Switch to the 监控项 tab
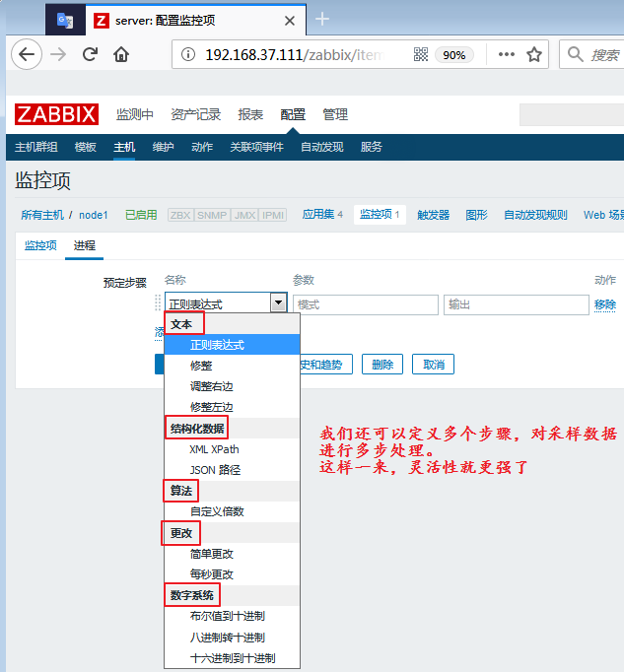624x672 pixels. pyautogui.click(x=40, y=245)
